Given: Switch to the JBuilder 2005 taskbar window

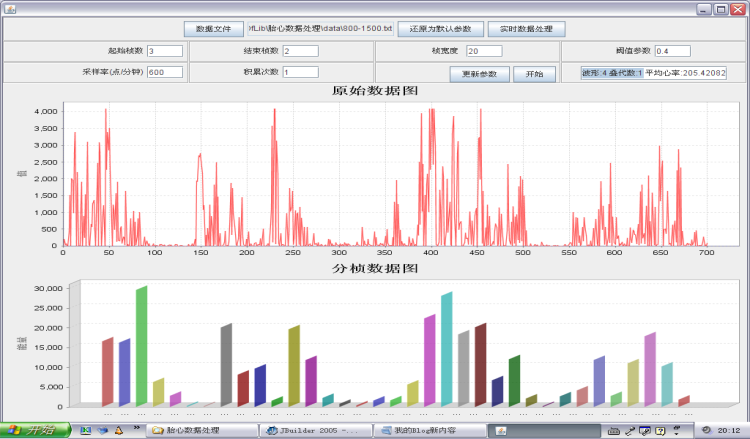Looking at the screenshot, I should 316,430.
